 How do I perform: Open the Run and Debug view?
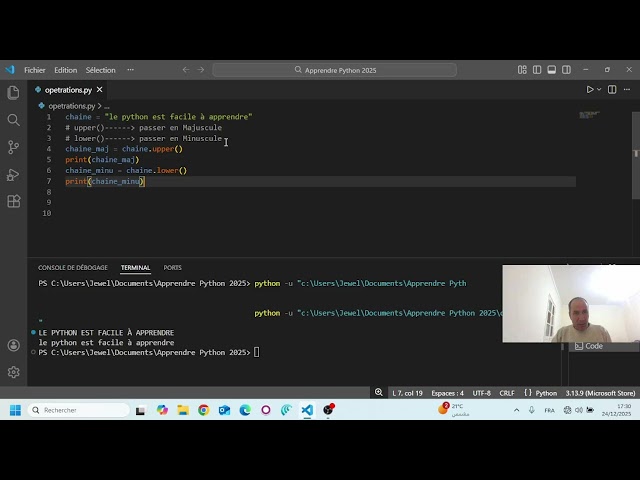click(13, 174)
